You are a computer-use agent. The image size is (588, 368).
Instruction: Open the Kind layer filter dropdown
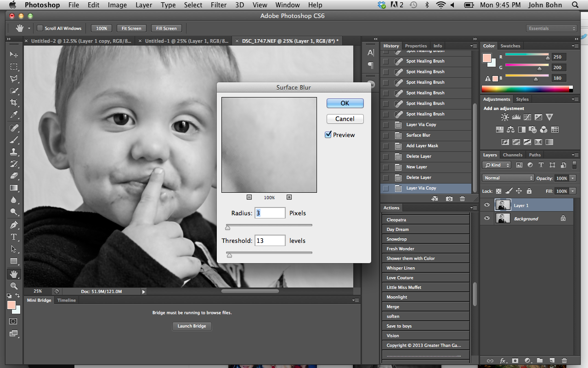pyautogui.click(x=497, y=165)
